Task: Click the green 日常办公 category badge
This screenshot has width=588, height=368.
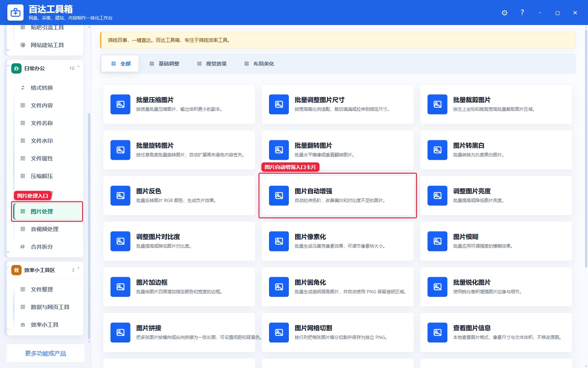Action: [x=17, y=68]
